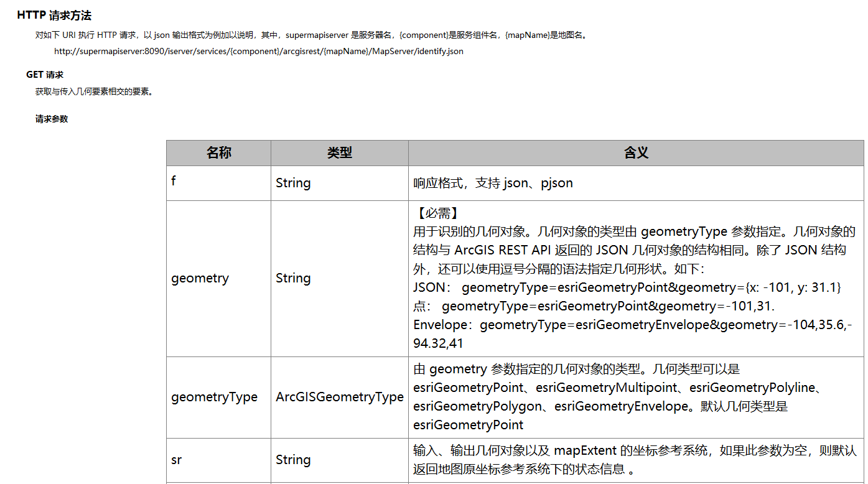The width and height of the screenshot is (868, 484).
Task: Click the intro sentence "对如下 URI 执行 HTTP 请求"
Action: point(311,35)
